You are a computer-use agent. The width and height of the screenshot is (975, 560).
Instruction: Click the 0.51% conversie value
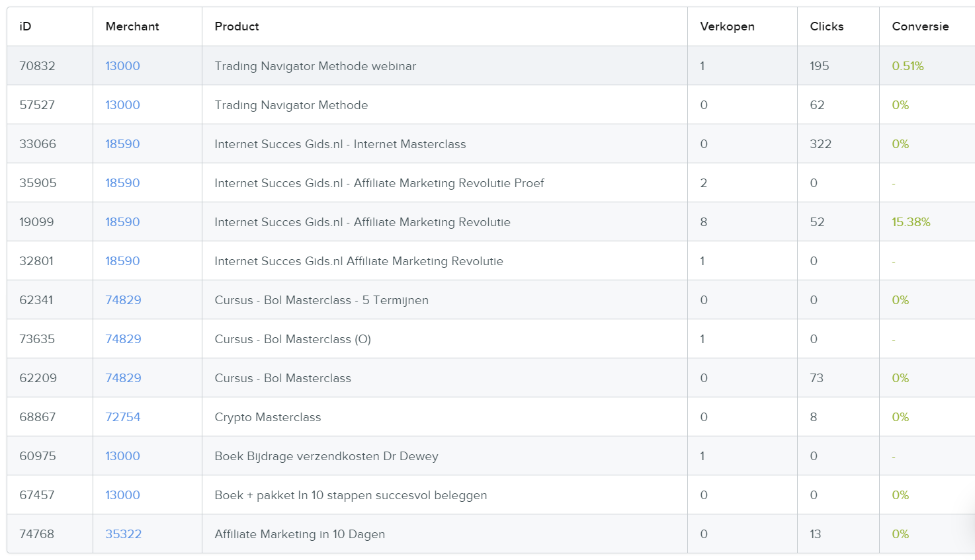click(908, 66)
